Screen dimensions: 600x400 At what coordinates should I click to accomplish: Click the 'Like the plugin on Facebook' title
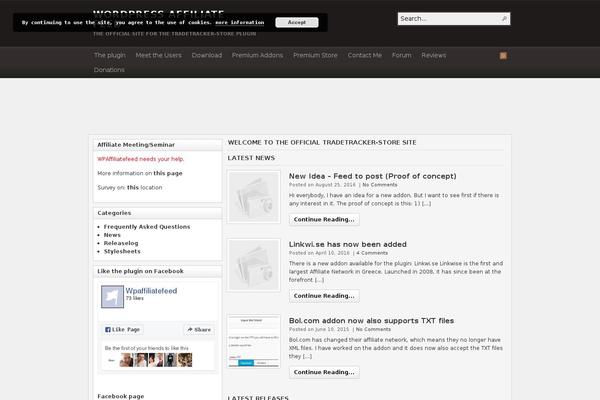[x=140, y=271]
